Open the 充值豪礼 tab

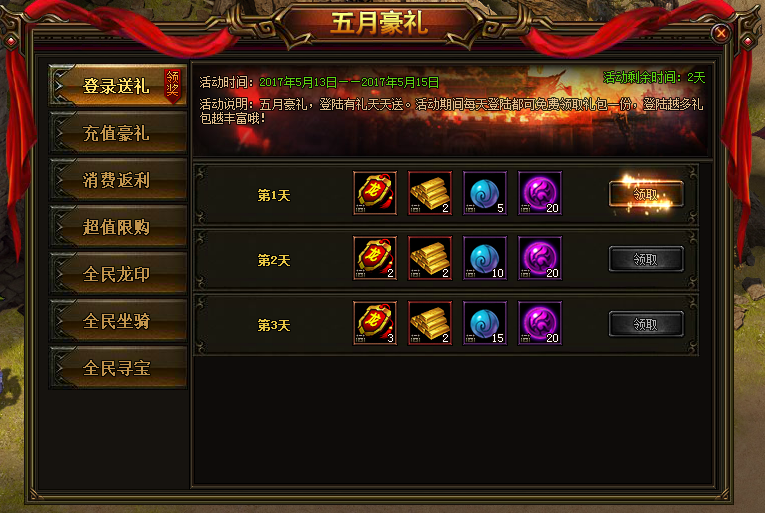118,133
